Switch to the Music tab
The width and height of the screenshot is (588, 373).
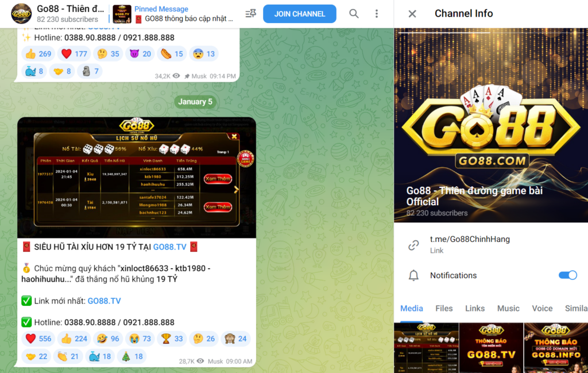(x=508, y=308)
